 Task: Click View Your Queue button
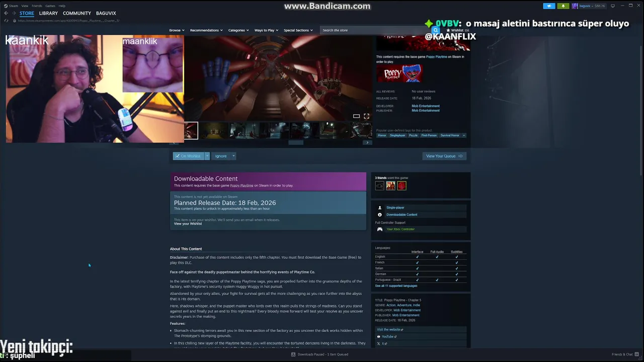pyautogui.click(x=445, y=156)
